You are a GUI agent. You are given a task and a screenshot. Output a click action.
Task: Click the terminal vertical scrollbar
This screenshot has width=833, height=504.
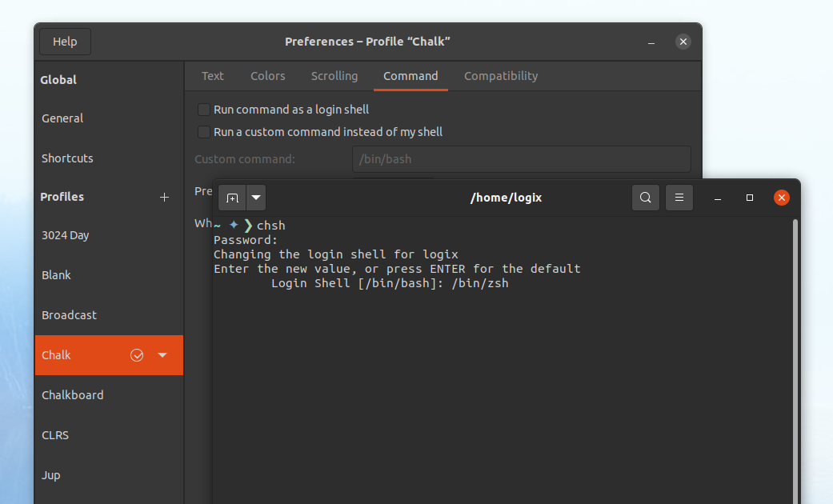[795, 361]
